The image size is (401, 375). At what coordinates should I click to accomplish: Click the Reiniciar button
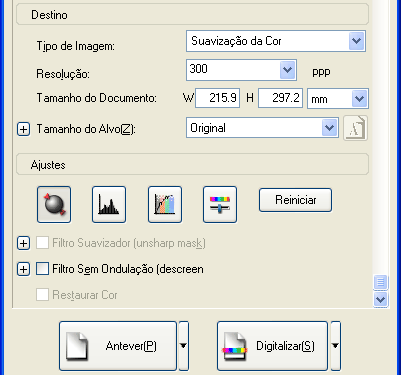pos(295,200)
